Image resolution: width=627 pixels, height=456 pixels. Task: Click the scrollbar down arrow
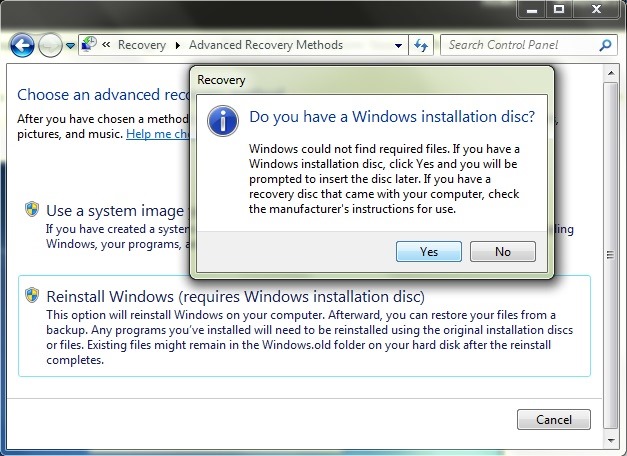pos(611,440)
